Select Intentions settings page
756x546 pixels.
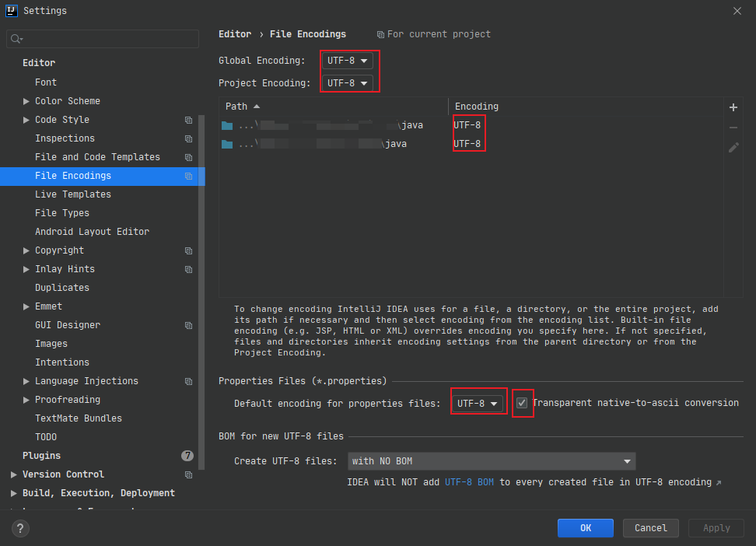(x=62, y=362)
